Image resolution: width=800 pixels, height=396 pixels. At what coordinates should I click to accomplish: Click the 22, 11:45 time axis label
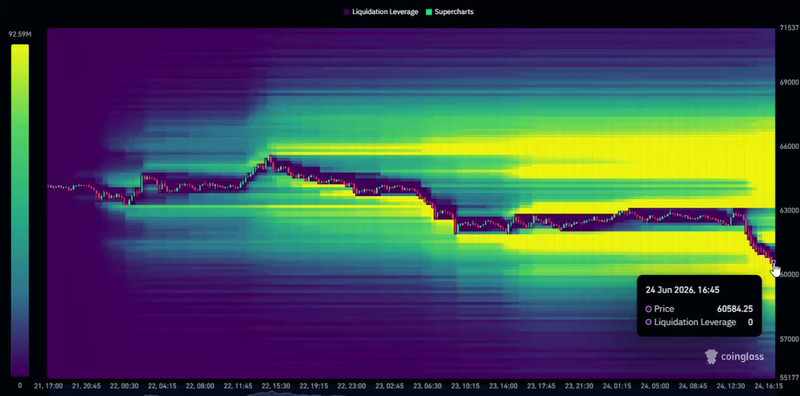(x=238, y=386)
